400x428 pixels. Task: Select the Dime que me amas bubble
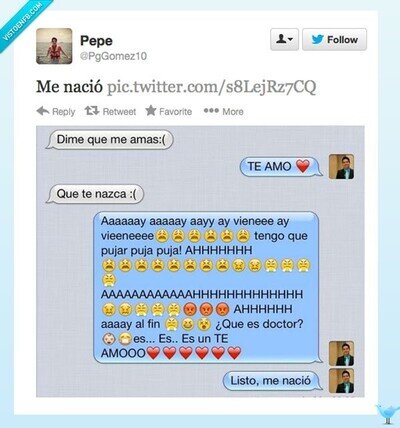(x=110, y=139)
